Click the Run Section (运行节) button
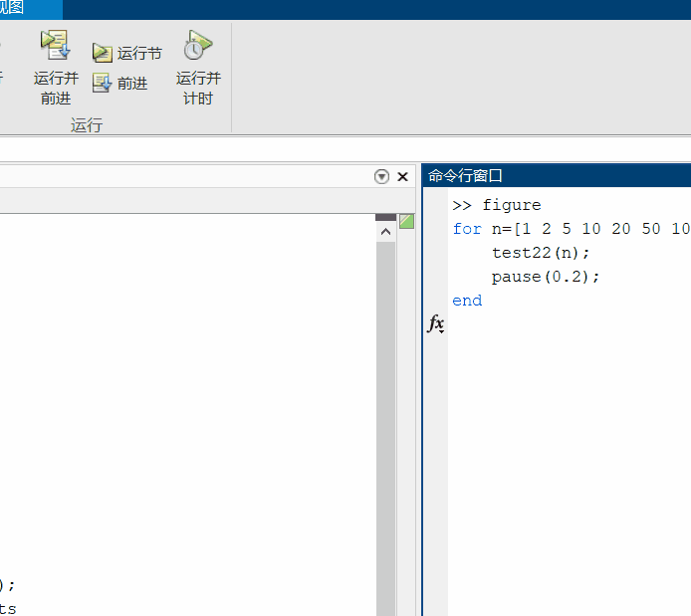 pos(126,54)
